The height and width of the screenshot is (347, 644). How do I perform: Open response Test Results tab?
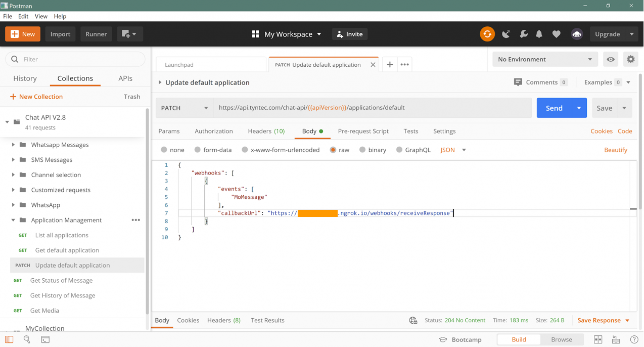(x=267, y=320)
